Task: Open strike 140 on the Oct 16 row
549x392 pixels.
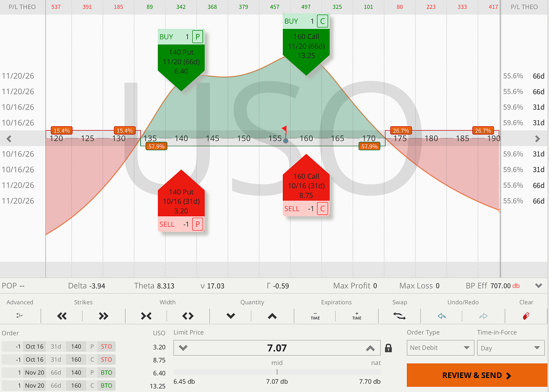Action: pos(76,346)
